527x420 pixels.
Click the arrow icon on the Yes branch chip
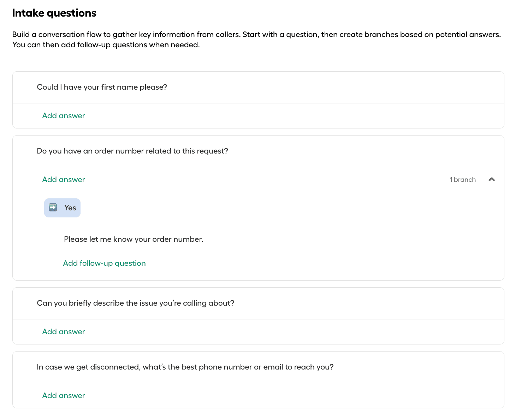tap(52, 208)
